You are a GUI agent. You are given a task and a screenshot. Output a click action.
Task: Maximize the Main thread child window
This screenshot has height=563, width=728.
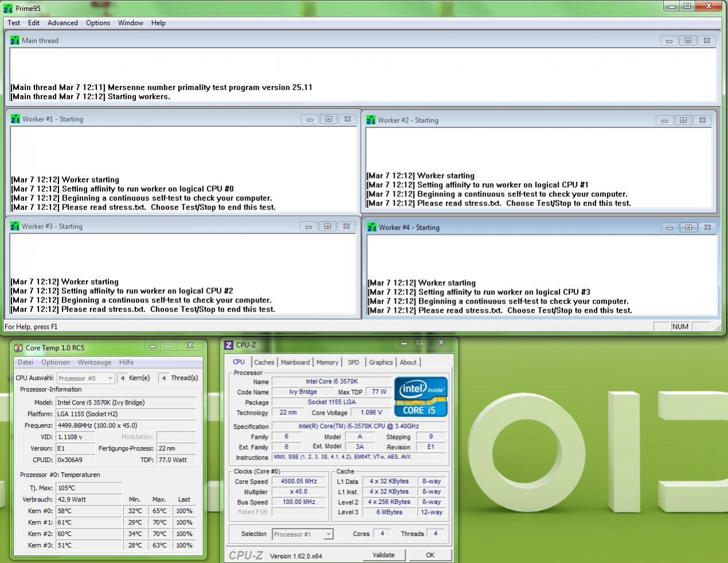pos(688,41)
